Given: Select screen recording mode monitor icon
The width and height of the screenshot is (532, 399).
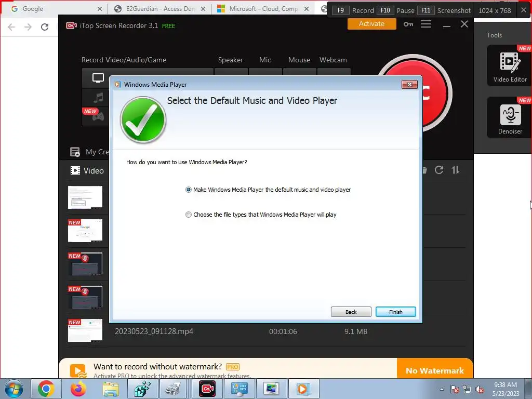Looking at the screenshot, I should tap(98, 78).
